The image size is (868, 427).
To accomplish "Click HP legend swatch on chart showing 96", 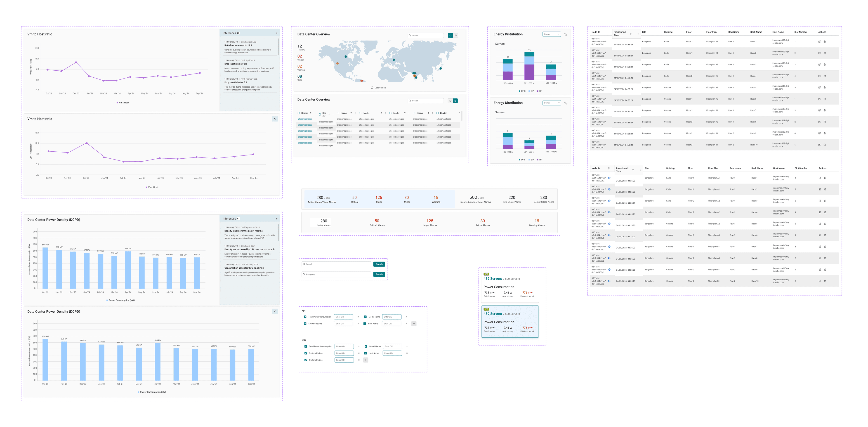I will point(538,91).
